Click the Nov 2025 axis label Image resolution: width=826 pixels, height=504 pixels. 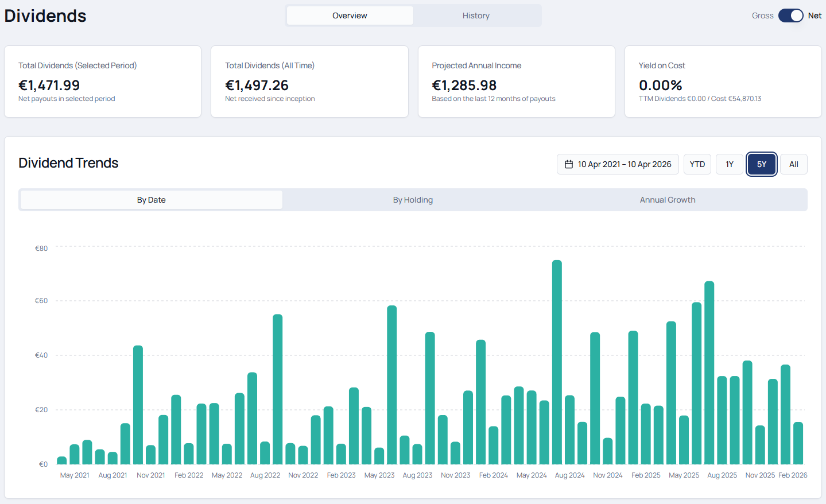coord(760,475)
